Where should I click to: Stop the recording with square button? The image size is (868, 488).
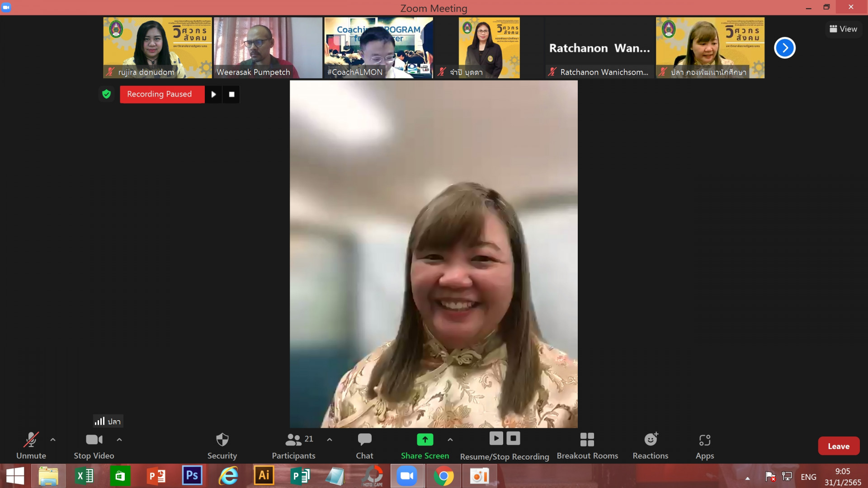click(x=231, y=94)
